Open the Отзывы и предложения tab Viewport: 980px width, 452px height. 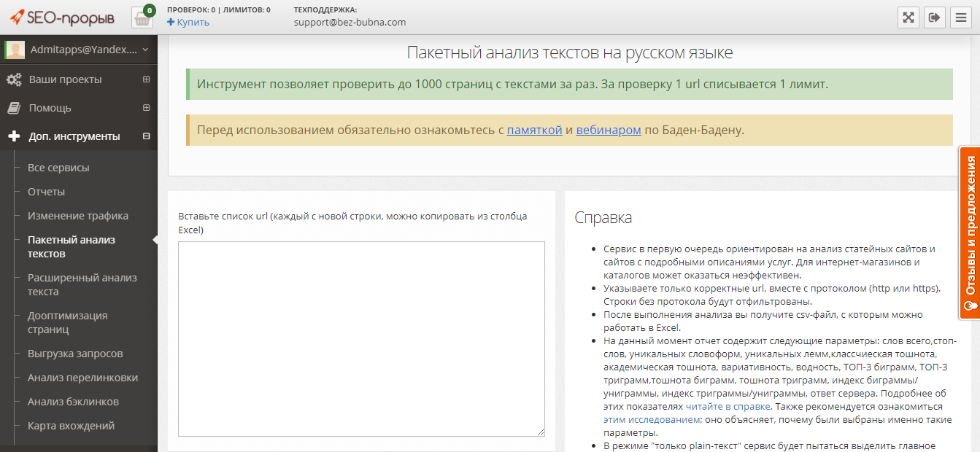coord(970,228)
